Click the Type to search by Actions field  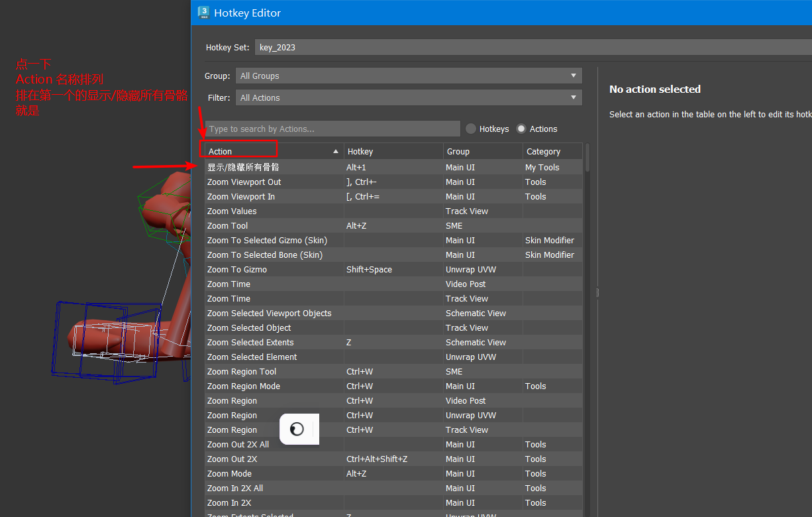click(332, 129)
